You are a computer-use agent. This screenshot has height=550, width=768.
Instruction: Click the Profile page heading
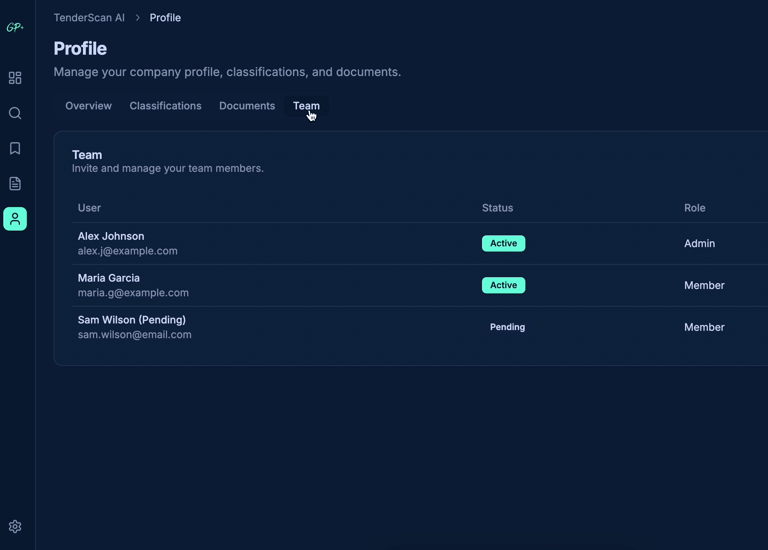point(80,48)
